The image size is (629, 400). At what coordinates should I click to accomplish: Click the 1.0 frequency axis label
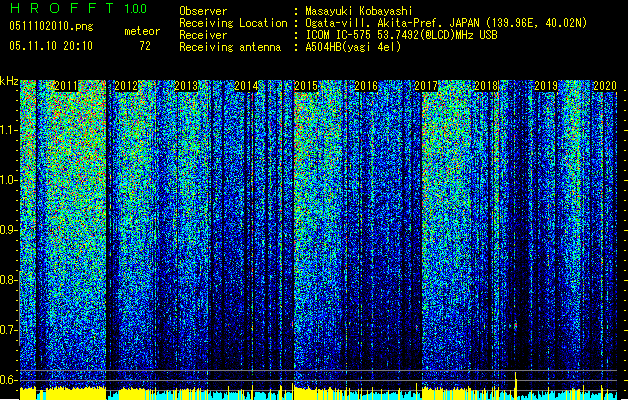point(8,180)
